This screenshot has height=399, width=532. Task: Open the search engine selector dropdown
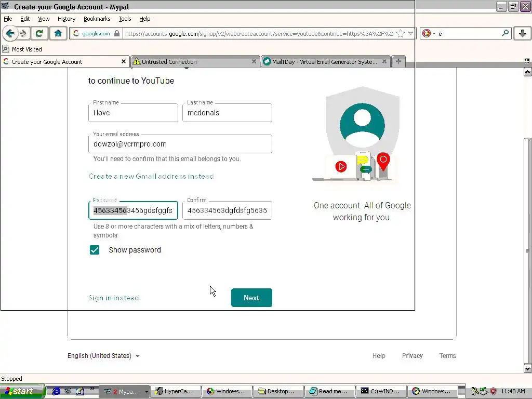click(x=429, y=33)
